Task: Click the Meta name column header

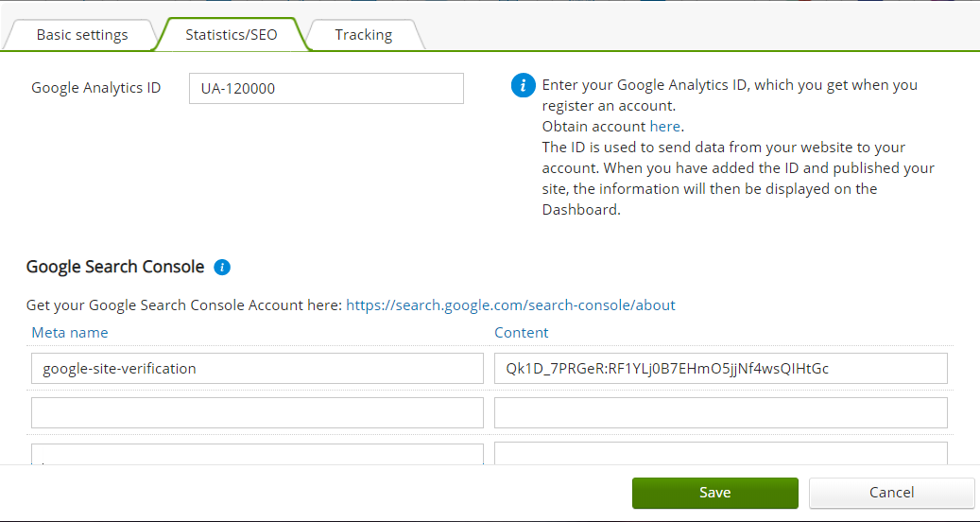Action: (x=70, y=333)
